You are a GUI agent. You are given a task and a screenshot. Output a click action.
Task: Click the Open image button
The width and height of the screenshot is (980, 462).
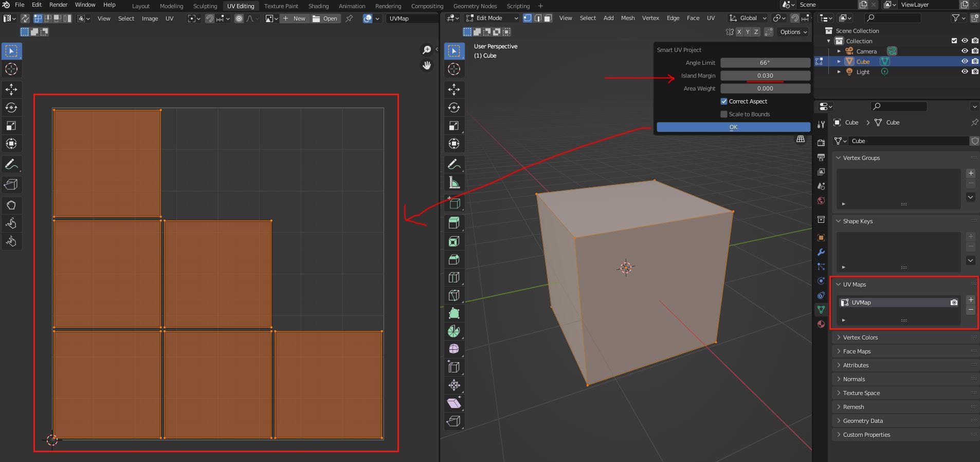click(325, 19)
